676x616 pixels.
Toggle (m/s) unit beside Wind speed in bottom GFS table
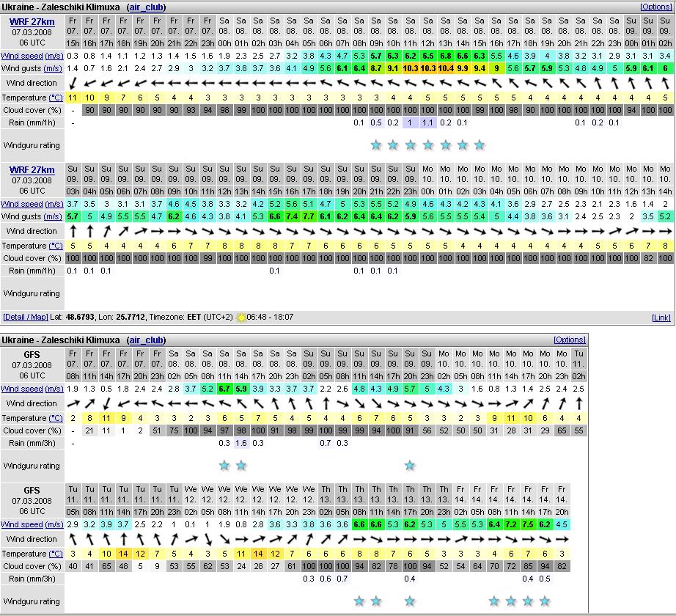(54, 524)
